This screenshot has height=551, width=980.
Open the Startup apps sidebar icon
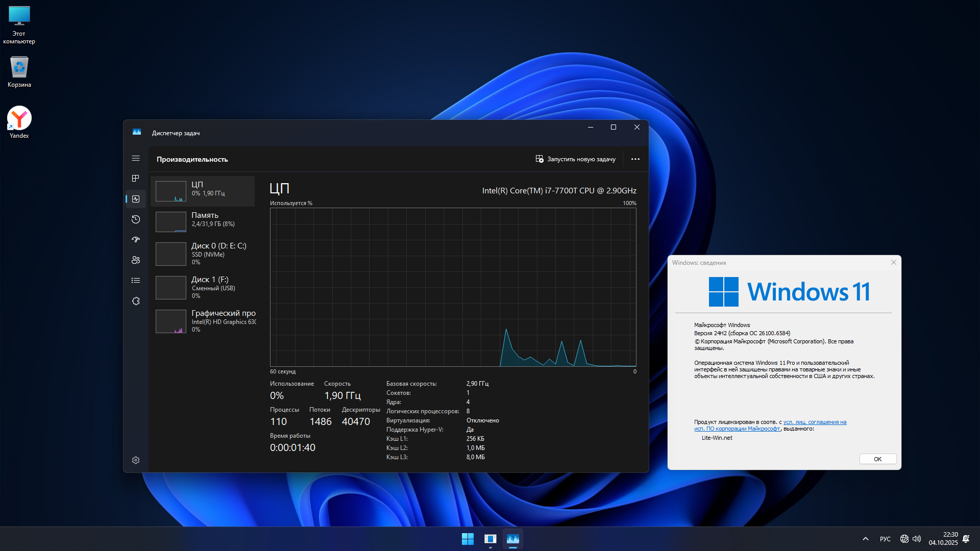[x=136, y=240]
